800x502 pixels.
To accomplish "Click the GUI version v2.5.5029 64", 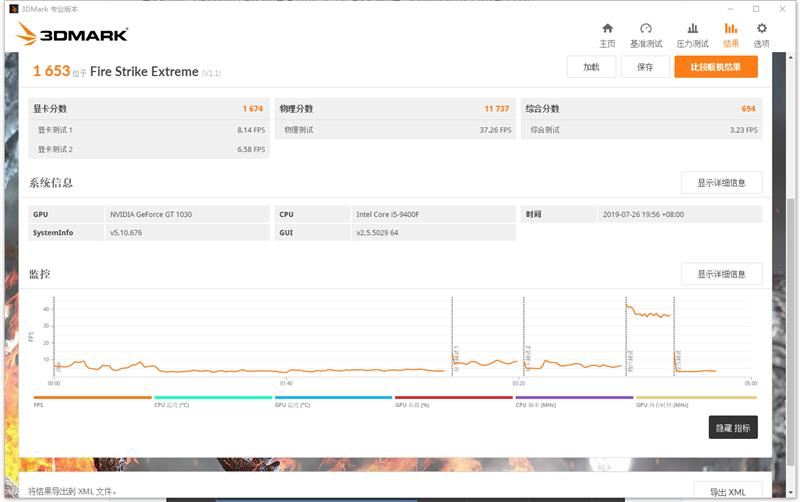I will (x=433, y=233).
